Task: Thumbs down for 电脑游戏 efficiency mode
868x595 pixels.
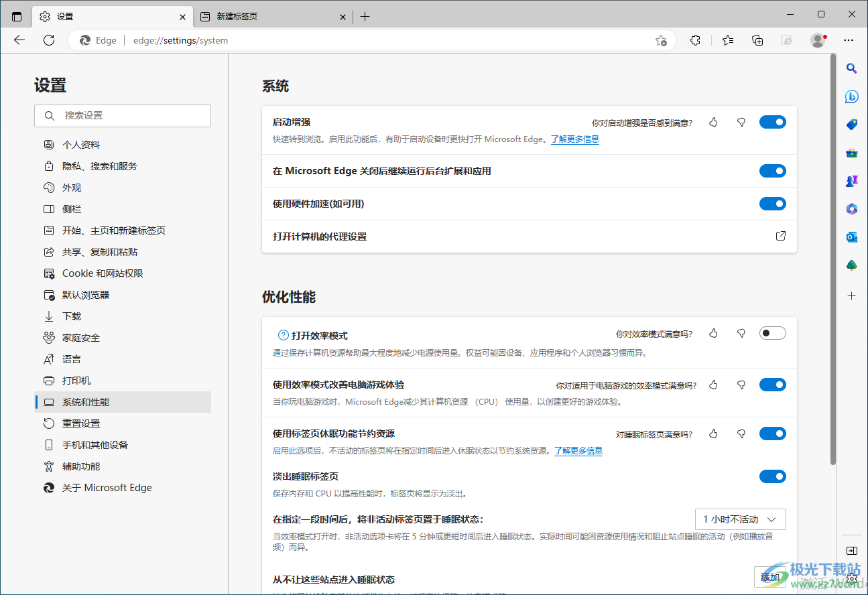Action: click(x=741, y=385)
